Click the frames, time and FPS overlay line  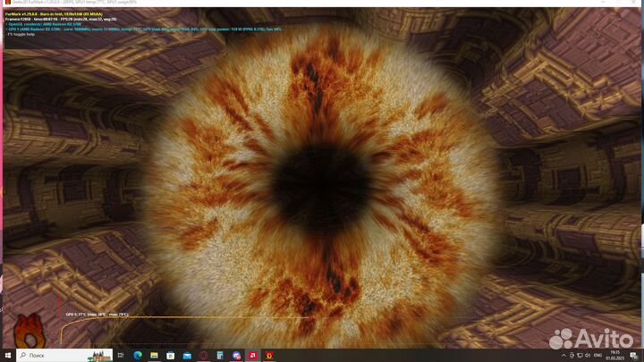click(61, 20)
